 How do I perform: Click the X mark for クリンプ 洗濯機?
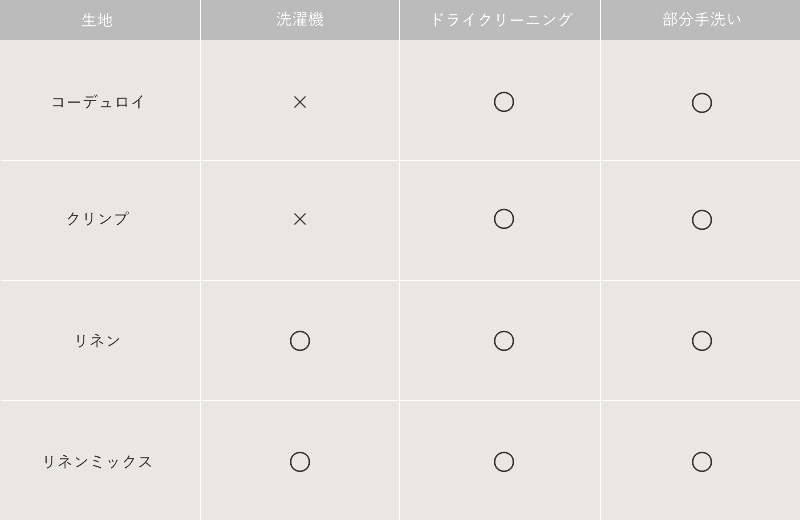click(x=300, y=219)
